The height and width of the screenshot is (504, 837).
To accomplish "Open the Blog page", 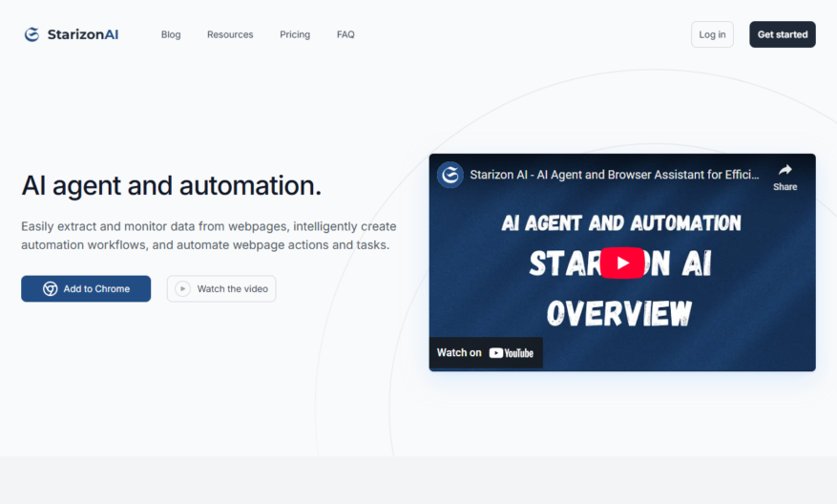I will point(171,34).
